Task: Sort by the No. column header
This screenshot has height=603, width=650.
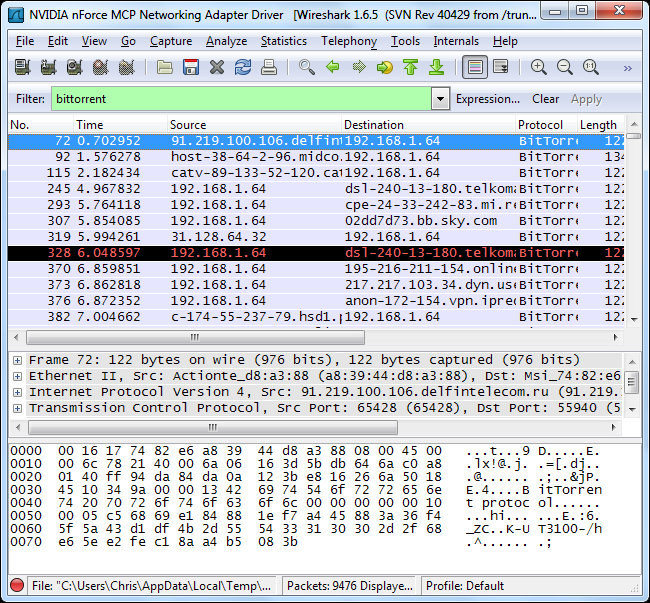Action: pos(41,125)
